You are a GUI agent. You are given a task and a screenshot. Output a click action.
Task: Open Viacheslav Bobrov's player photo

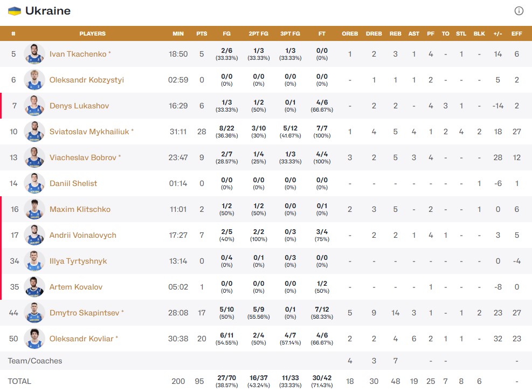[x=34, y=157]
